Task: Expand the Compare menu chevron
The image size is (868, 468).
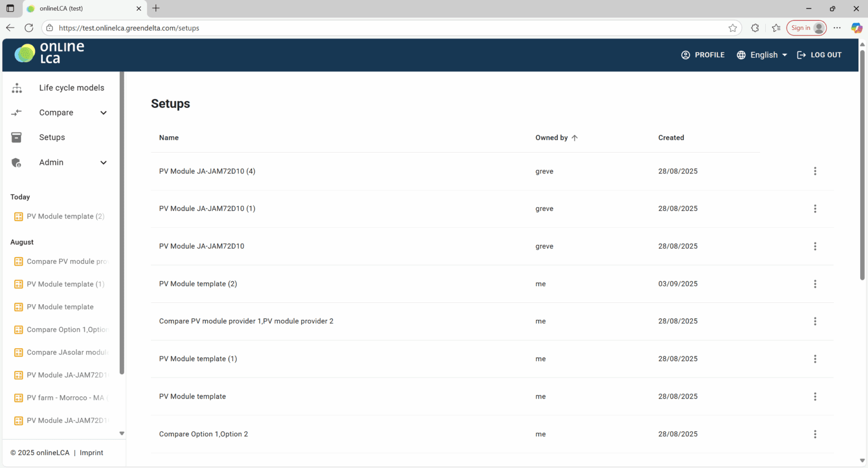Action: [103, 112]
